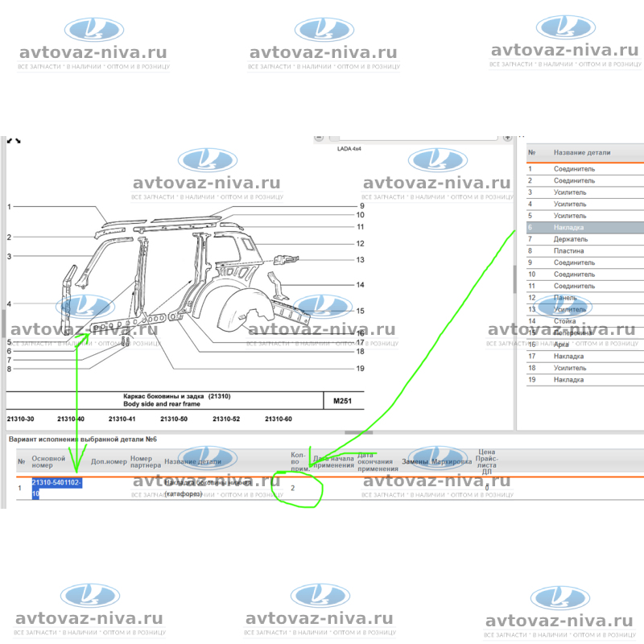Click the Замены column header

tap(415, 461)
